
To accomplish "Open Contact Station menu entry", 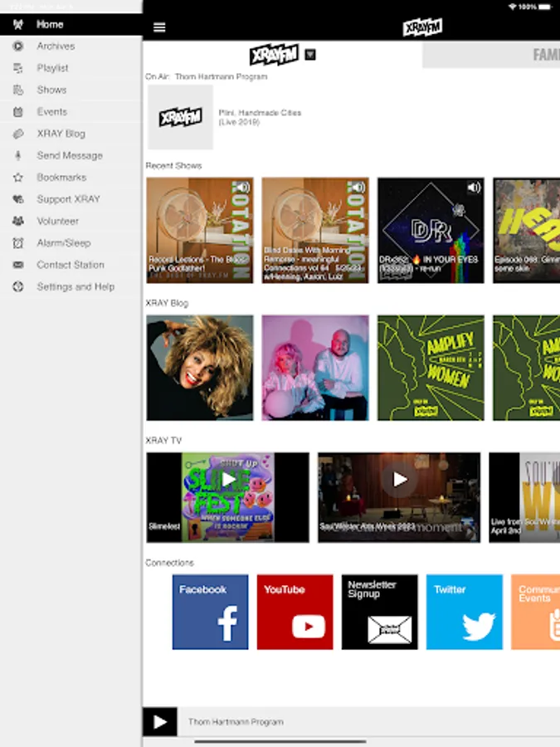I will [71, 265].
